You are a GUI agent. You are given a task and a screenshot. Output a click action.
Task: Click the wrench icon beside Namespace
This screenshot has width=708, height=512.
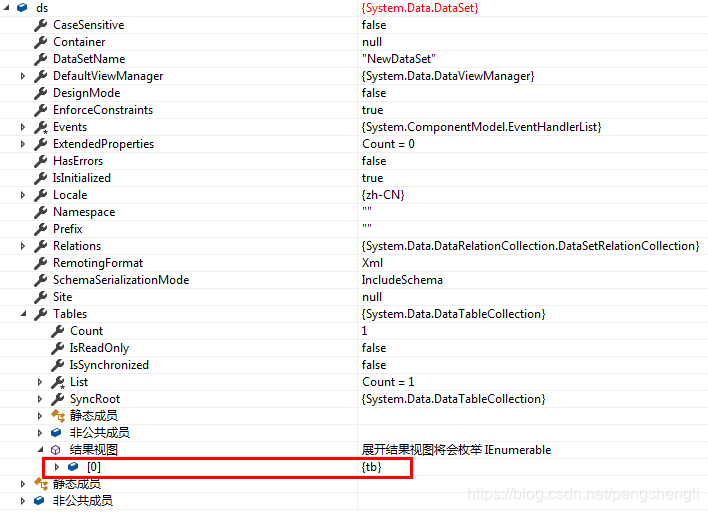[41, 212]
